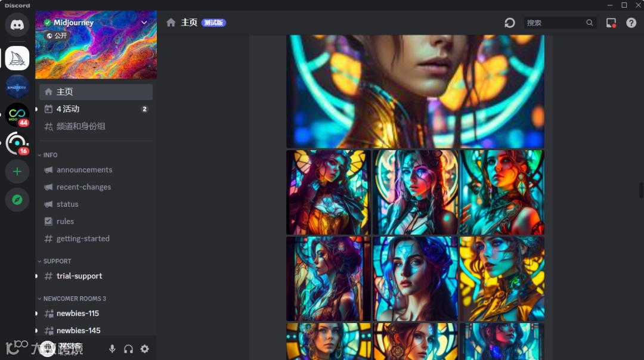Click the search input field
Viewport: 644px width, 360px height.
pos(560,23)
